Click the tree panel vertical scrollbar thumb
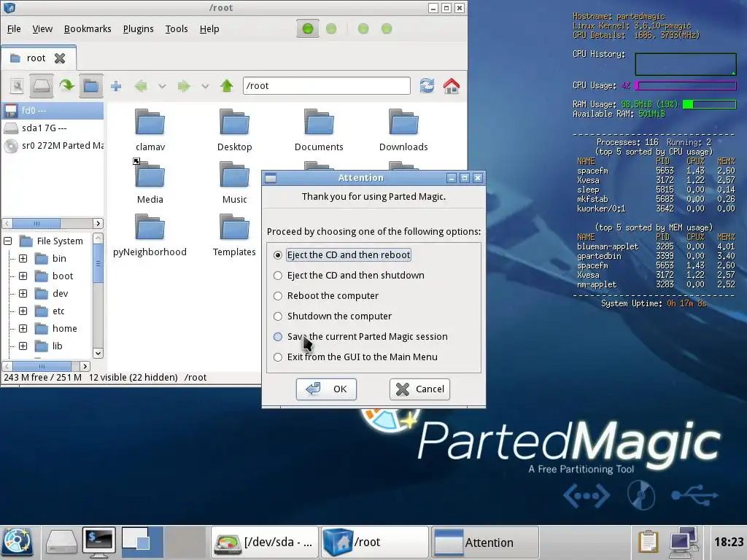The width and height of the screenshot is (747, 560). (x=98, y=263)
